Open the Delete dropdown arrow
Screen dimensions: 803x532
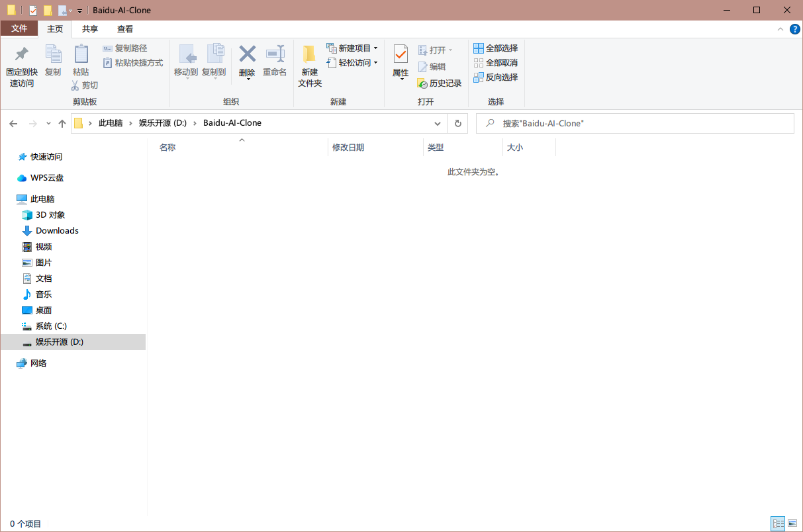click(x=248, y=79)
